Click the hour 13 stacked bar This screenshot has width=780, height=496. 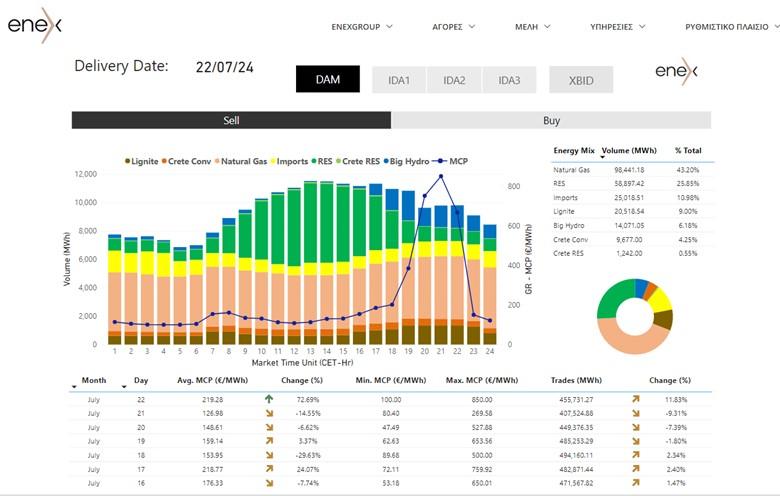310,263
